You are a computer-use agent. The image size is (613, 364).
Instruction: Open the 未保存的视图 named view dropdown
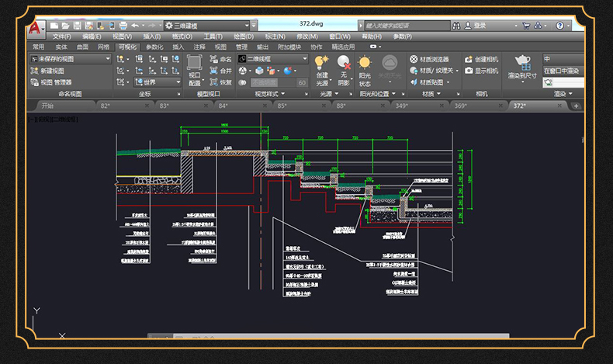pyautogui.click(x=70, y=59)
